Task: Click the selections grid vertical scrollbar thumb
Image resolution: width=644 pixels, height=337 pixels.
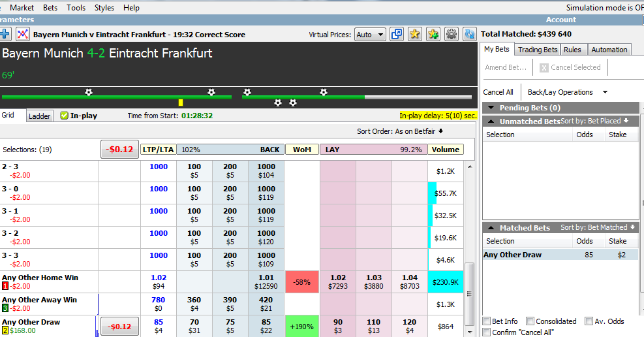Action: (x=469, y=294)
